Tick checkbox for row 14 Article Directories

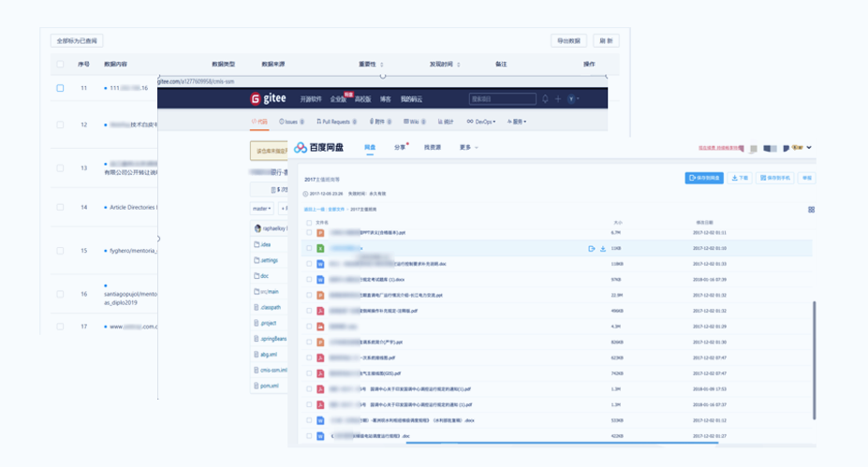point(60,207)
